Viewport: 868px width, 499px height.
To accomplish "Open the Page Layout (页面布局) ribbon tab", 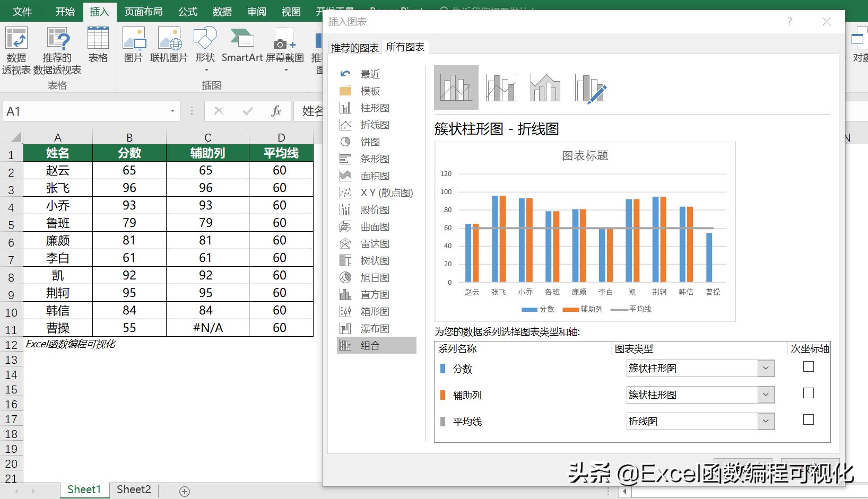I will pos(143,11).
